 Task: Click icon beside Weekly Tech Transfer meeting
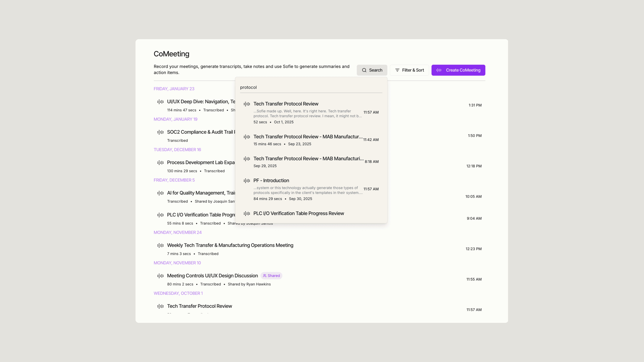(160, 245)
